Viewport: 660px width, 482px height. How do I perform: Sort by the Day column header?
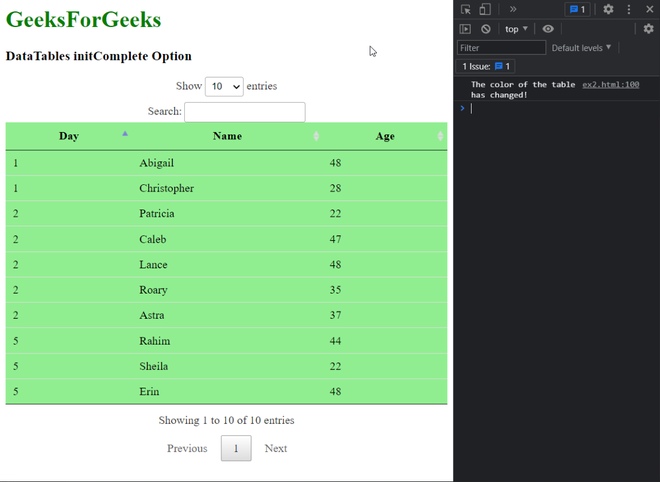pyautogui.click(x=69, y=136)
